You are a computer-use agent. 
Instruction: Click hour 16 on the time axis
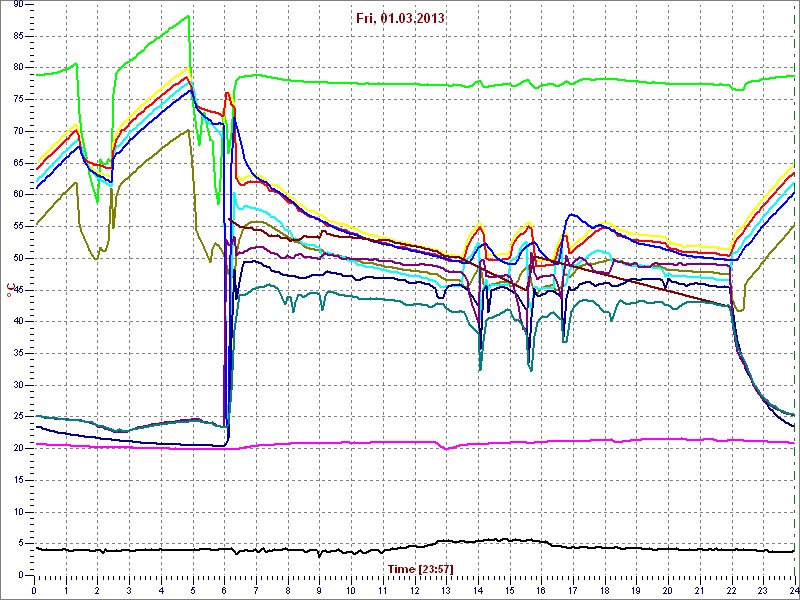click(541, 590)
